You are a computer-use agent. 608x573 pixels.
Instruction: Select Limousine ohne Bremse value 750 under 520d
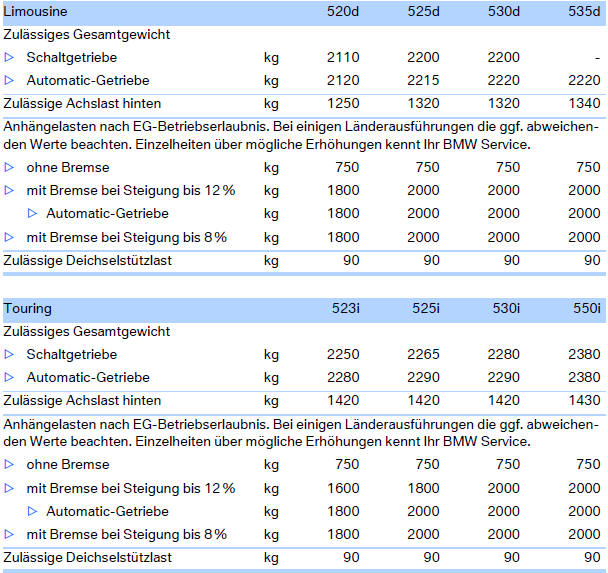[347, 167]
